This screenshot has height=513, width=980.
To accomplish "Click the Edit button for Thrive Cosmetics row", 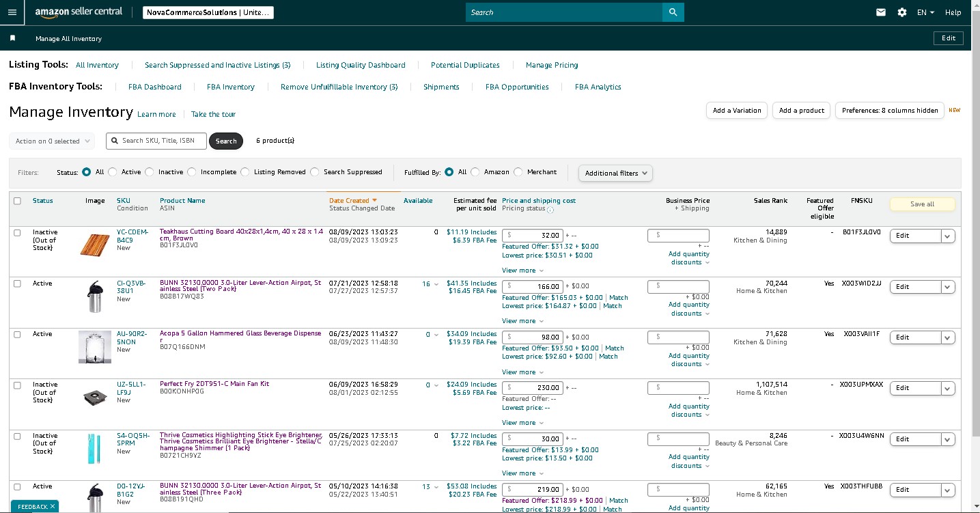I will click(x=916, y=439).
